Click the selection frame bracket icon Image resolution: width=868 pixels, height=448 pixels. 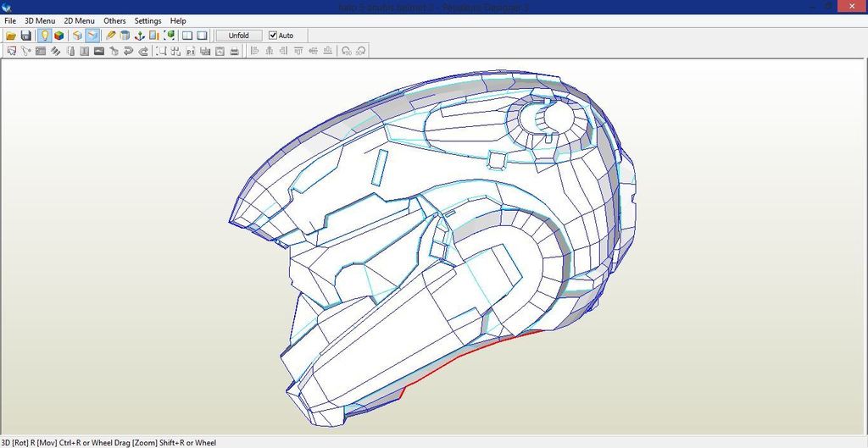pyautogui.click(x=161, y=52)
